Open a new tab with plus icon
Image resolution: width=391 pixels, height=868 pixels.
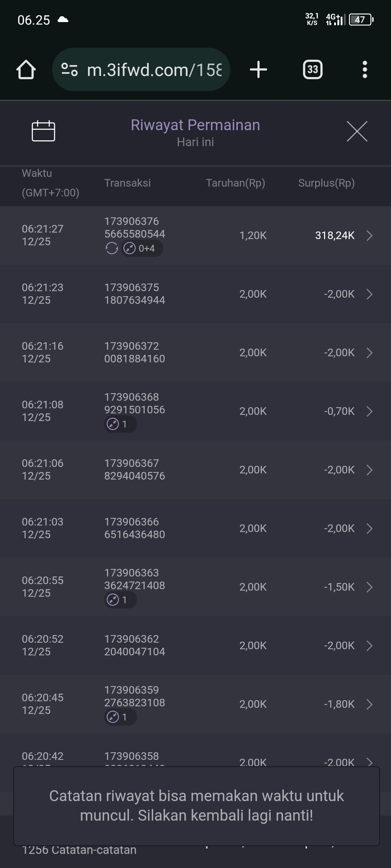pos(258,69)
